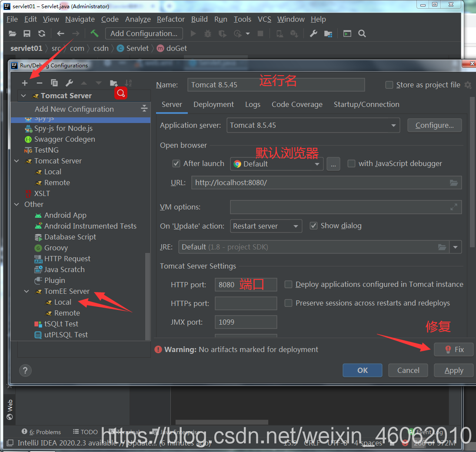Open the Application server dropdown
The image size is (476, 452).
(x=313, y=125)
